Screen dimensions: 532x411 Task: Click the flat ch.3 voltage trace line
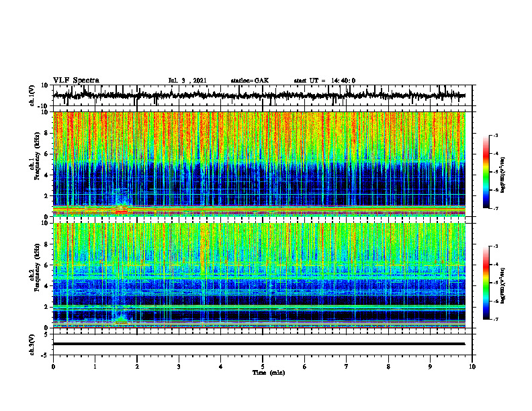point(259,344)
